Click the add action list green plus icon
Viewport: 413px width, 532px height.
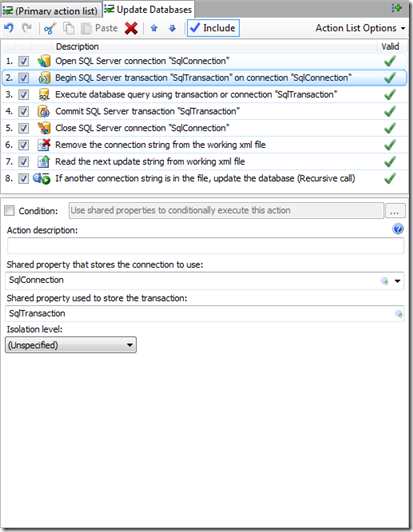click(x=396, y=8)
